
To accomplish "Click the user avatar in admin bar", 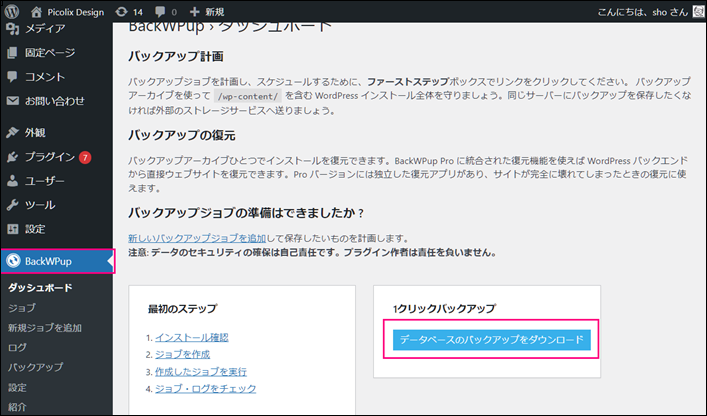I will tap(698, 11).
